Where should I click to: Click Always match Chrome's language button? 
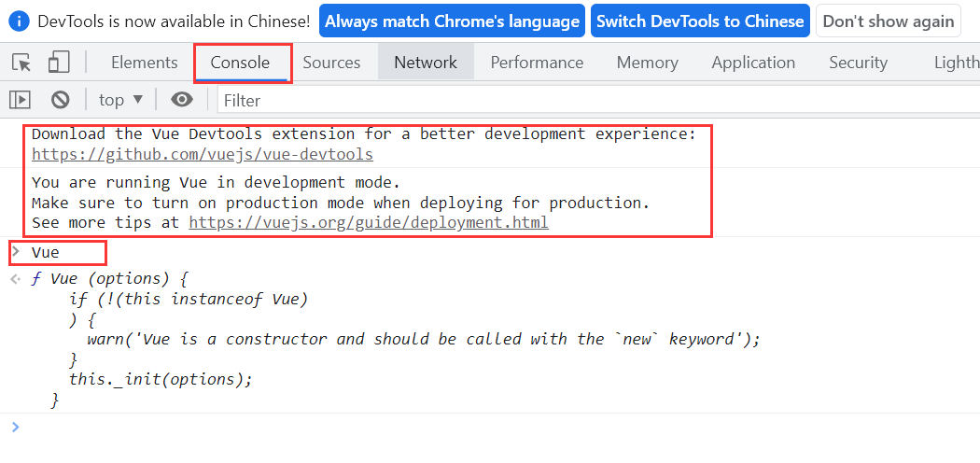(x=452, y=21)
